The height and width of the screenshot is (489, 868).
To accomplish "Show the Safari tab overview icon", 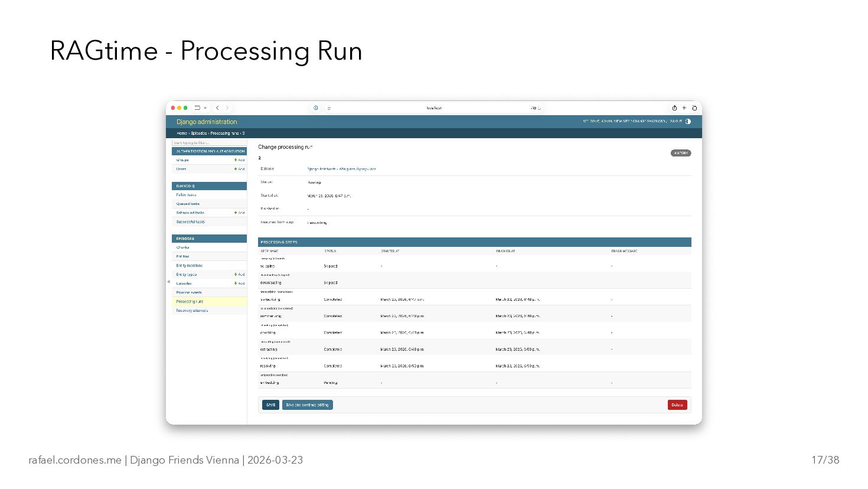I will [x=694, y=108].
